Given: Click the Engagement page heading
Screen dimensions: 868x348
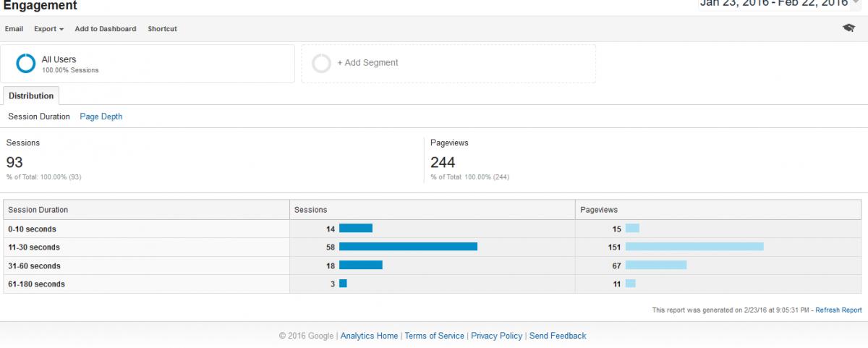Looking at the screenshot, I should pos(40,5).
